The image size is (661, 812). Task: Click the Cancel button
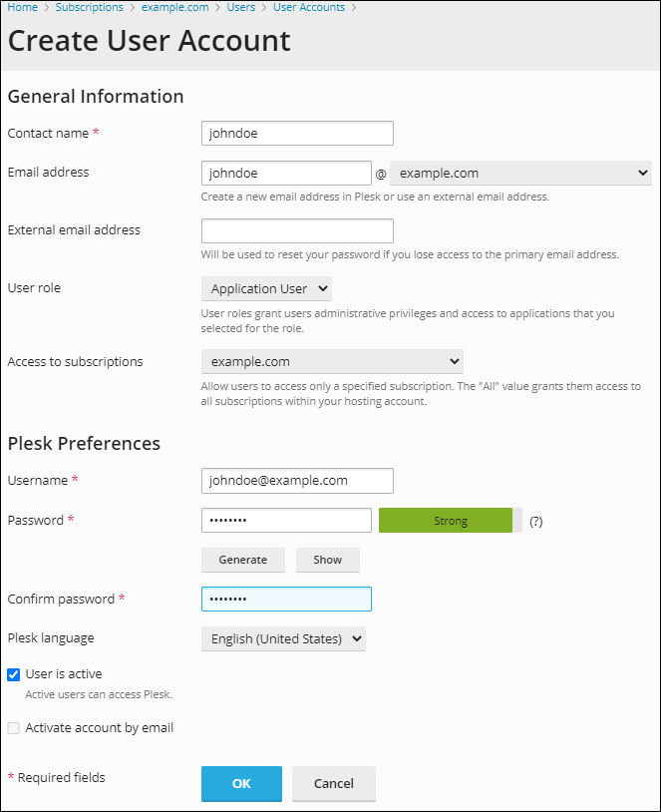click(333, 784)
